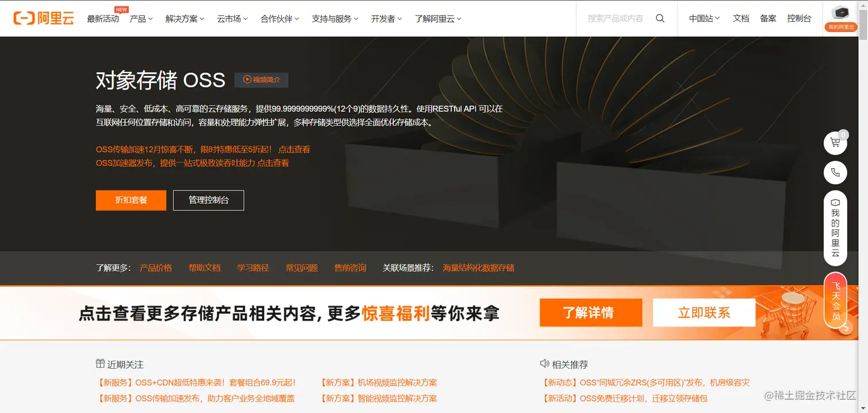Click the speaker icon beside 相关推荐
Screen dimensions: 868x413
click(545, 364)
